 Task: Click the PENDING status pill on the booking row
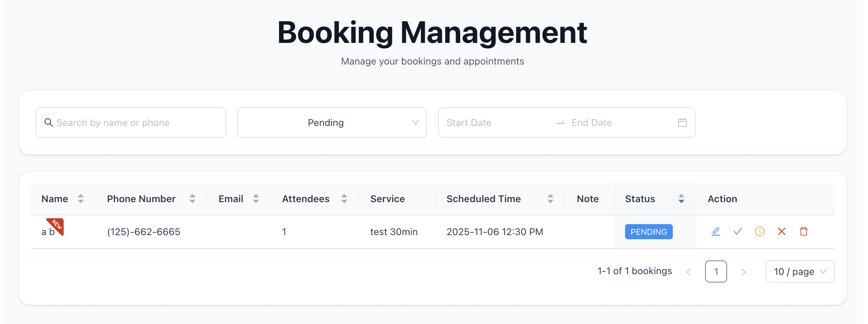click(x=648, y=232)
